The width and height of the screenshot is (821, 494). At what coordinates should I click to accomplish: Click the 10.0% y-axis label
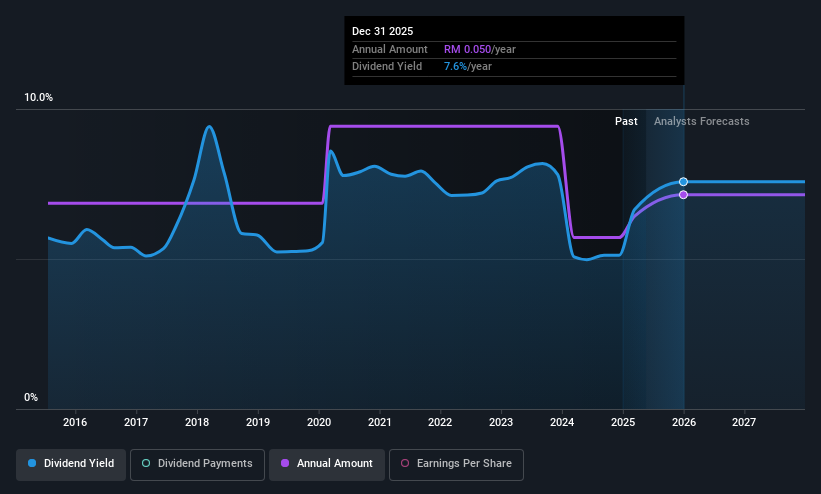(x=38, y=97)
